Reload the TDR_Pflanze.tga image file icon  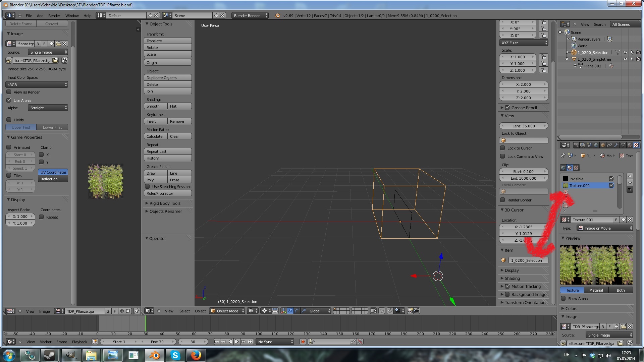coord(65,60)
